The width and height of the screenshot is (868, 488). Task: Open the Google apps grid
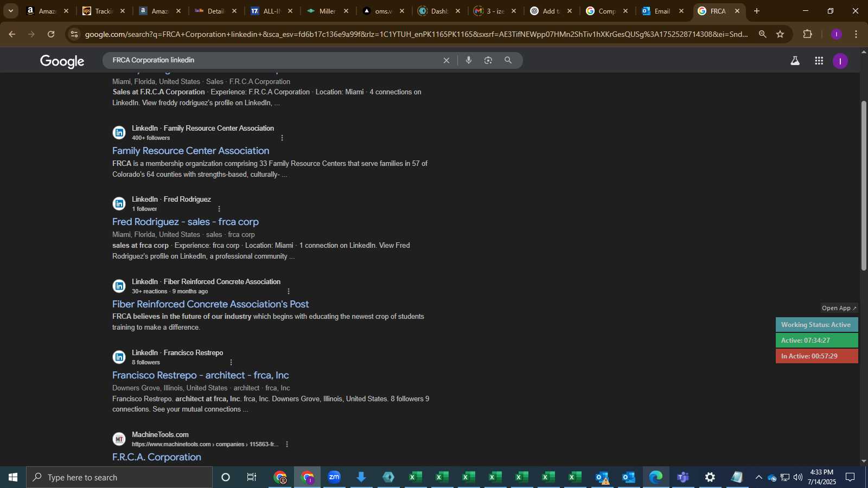pyautogui.click(x=819, y=61)
